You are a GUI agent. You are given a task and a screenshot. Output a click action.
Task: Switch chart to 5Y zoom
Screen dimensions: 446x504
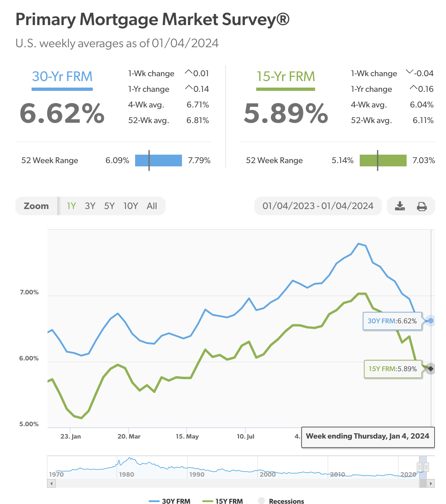click(x=109, y=206)
